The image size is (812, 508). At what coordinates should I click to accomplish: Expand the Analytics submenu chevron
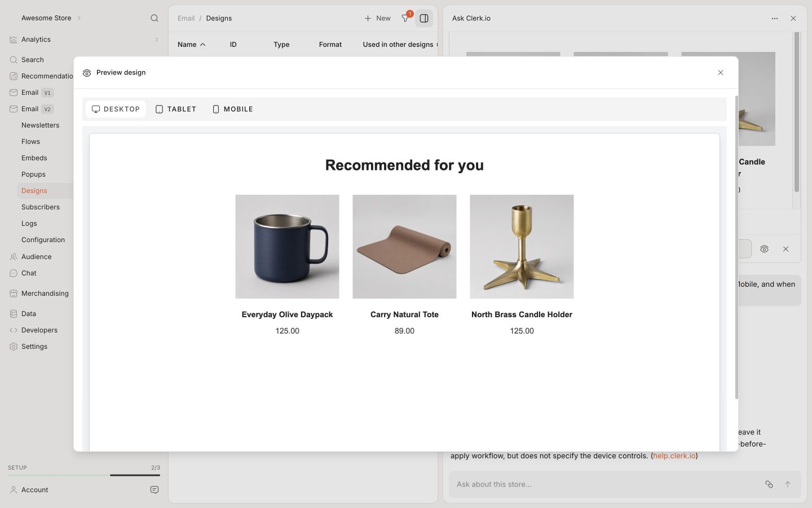(x=156, y=40)
